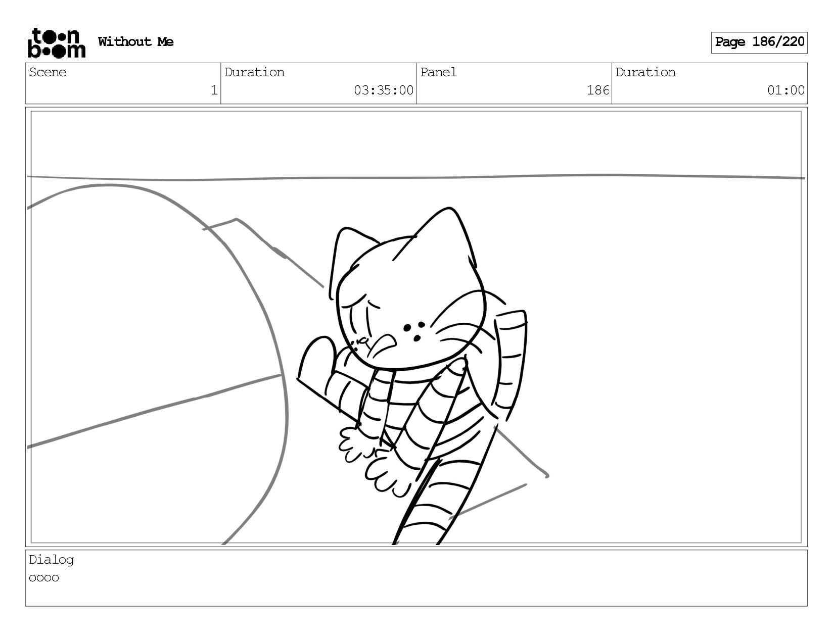
Task: Click the panel number '186' value
Action: [x=598, y=90]
